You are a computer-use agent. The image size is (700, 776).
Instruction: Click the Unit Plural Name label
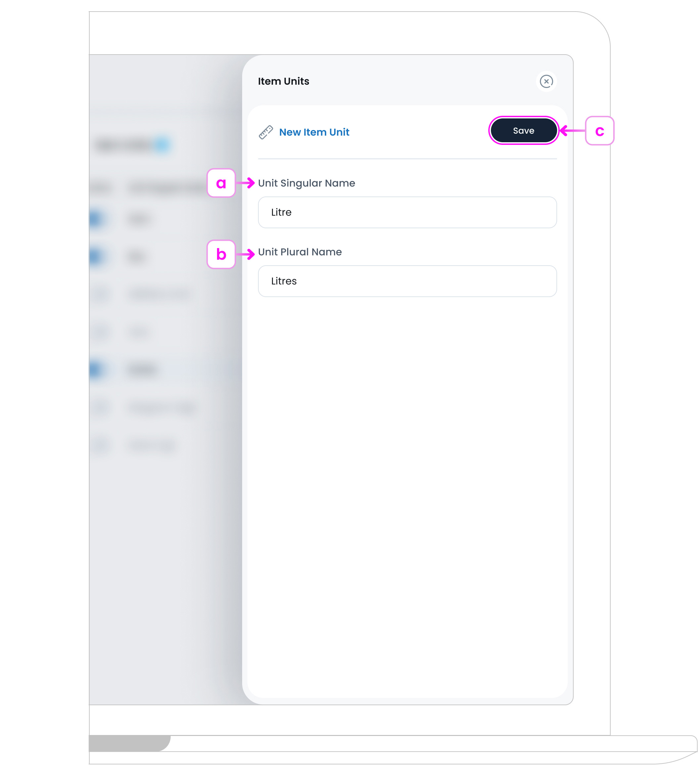pyautogui.click(x=300, y=252)
